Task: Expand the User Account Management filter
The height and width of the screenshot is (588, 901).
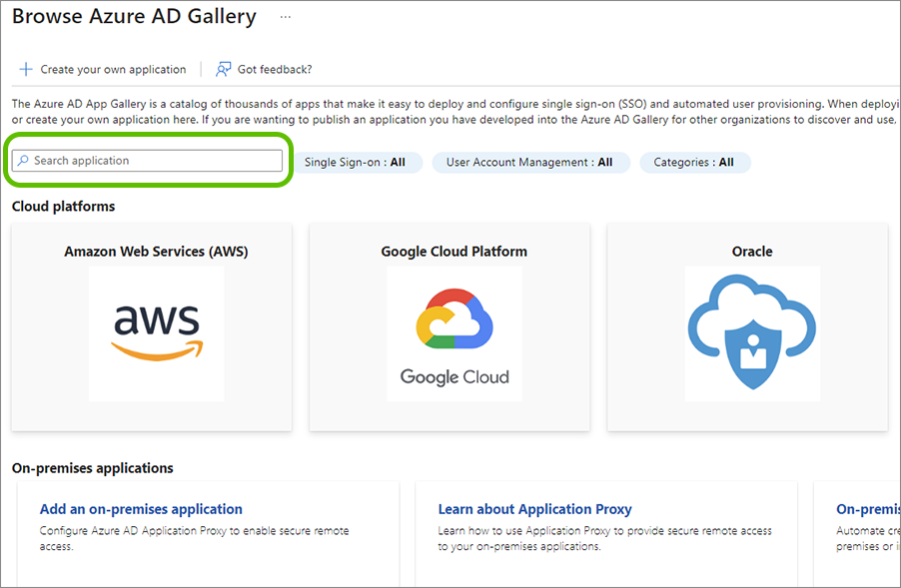Action: tap(529, 162)
